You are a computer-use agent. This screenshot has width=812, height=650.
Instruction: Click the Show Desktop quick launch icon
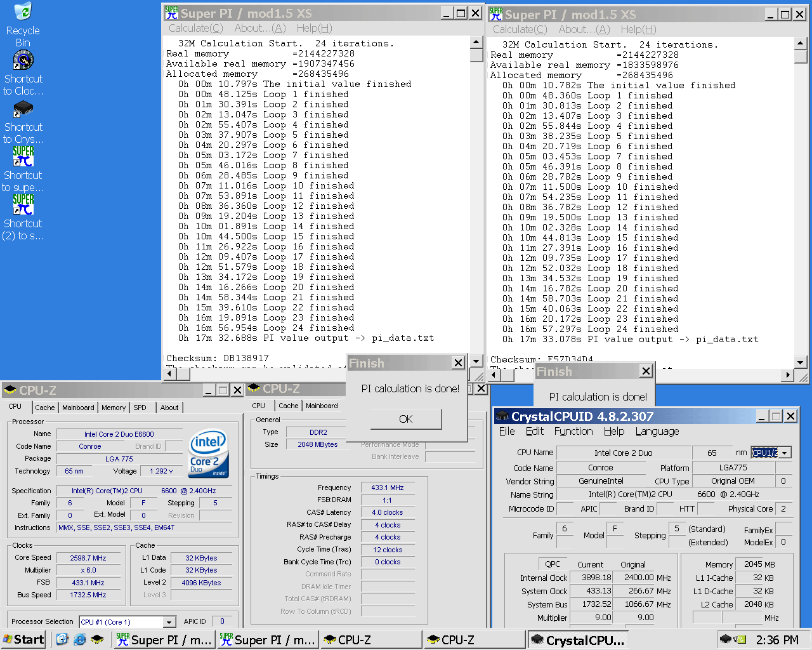(62, 639)
